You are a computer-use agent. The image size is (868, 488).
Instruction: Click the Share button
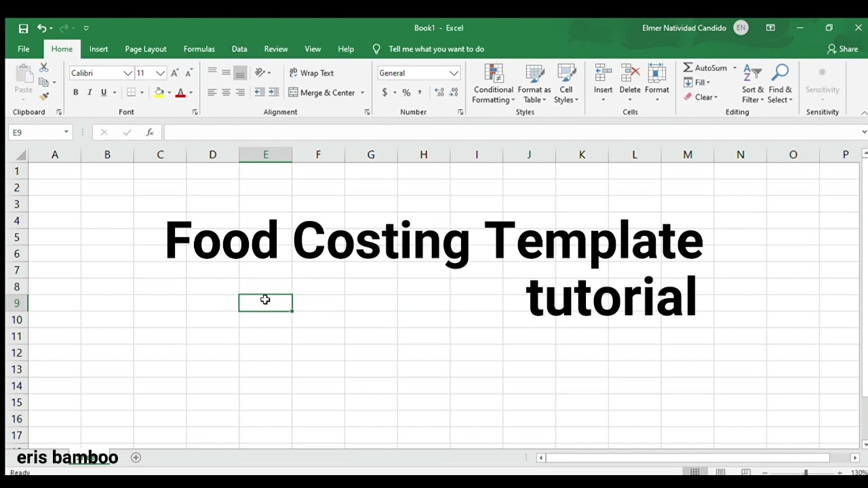843,49
